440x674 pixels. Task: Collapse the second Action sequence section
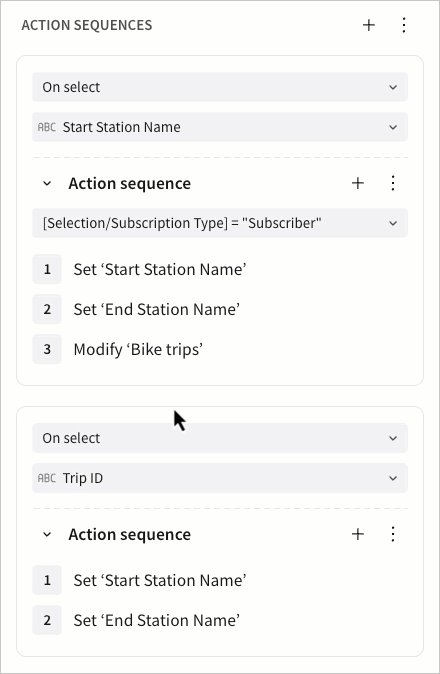tap(47, 534)
